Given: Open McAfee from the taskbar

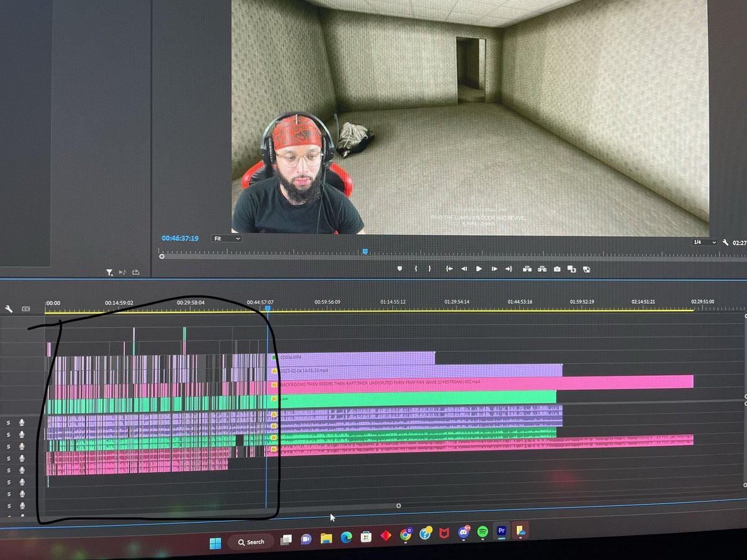Looking at the screenshot, I should pos(444,533).
